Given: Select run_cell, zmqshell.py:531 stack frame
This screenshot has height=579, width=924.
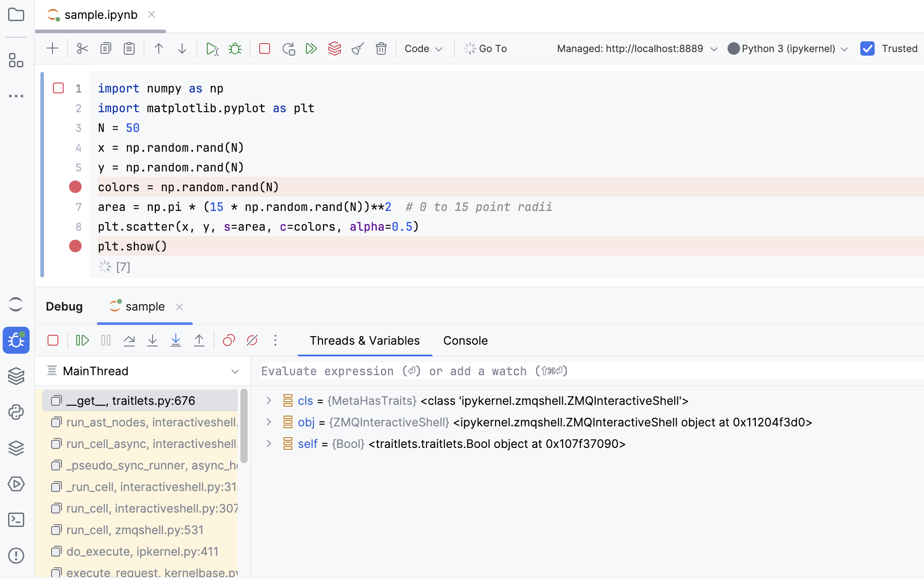Looking at the screenshot, I should tap(135, 530).
